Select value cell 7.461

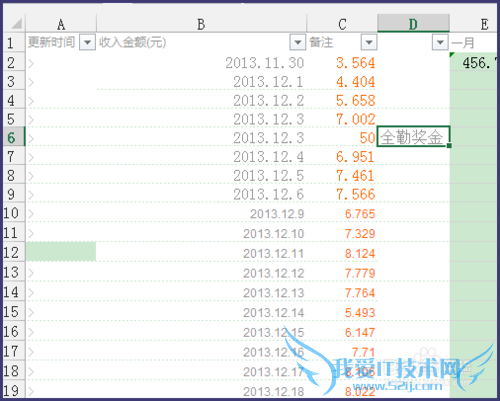[342, 175]
